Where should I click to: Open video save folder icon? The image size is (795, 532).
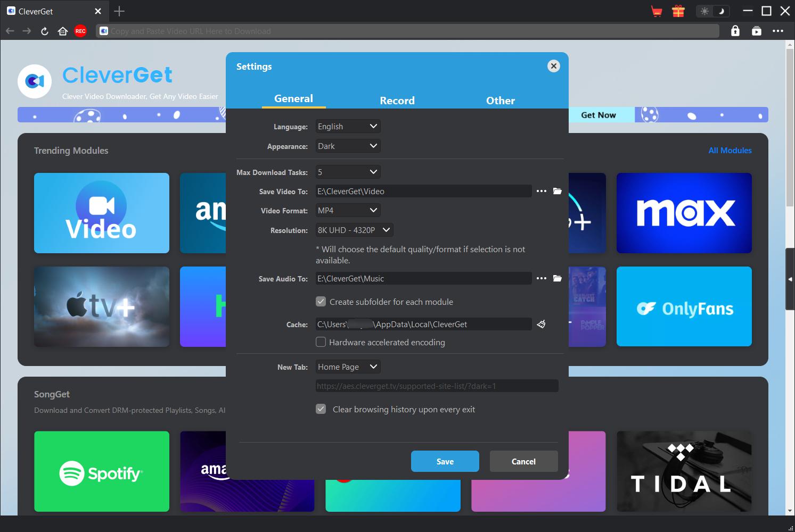tap(558, 191)
